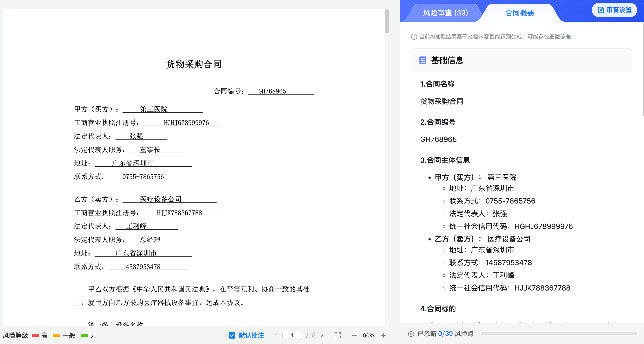Click the fullscreen expand icon

tap(337, 335)
